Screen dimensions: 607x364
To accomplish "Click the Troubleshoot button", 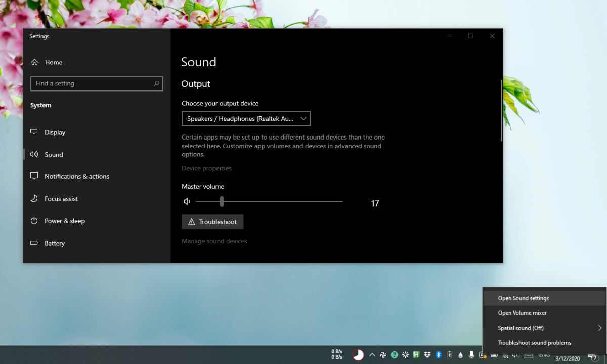I will click(212, 221).
